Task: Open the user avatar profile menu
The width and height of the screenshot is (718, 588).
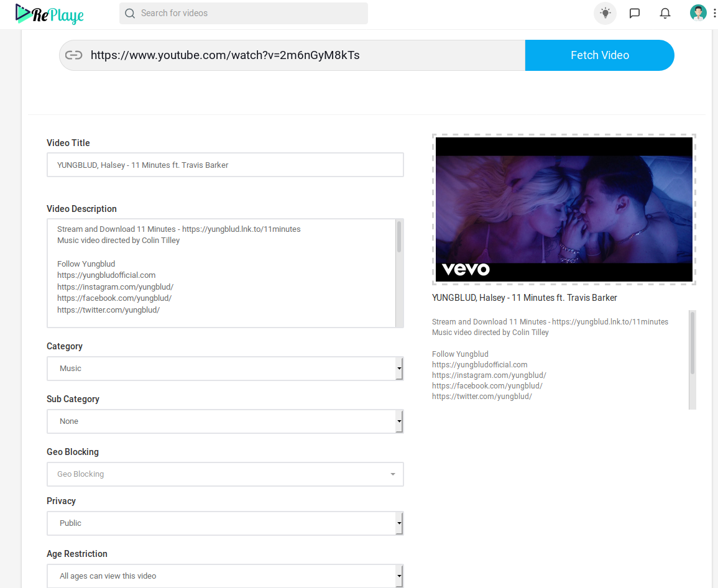Action: coord(698,13)
